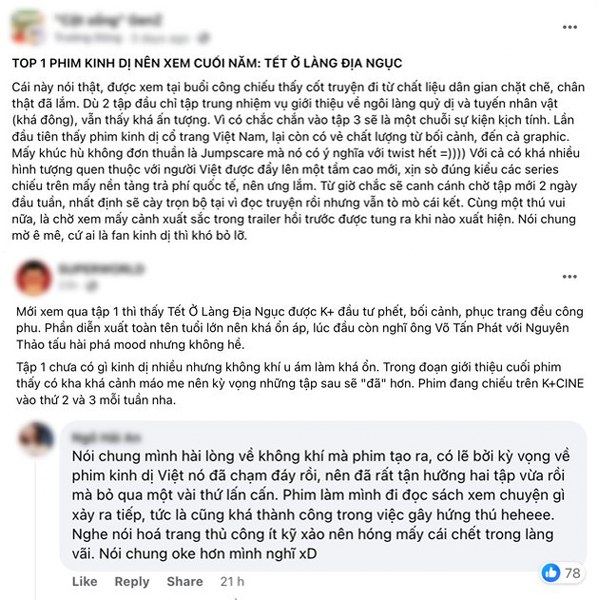Image resolution: width=597 pixels, height=600 pixels.
Task: Open the second post's three-dot options menu
Action: coord(569,277)
